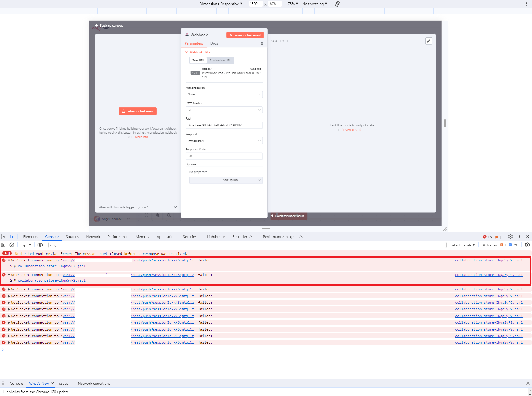Toggle the DevTools device toolbar icon
Screen dimensions: 532x396
click(12, 237)
